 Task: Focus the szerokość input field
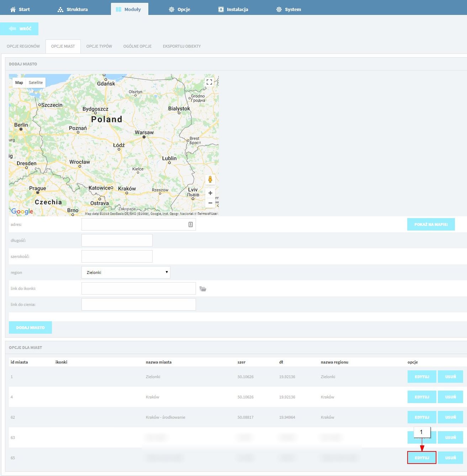[117, 256]
